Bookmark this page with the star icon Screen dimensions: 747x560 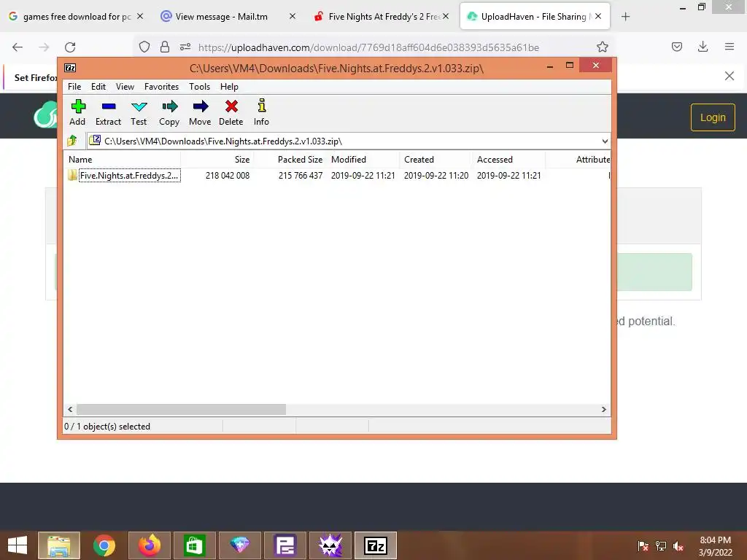602,47
